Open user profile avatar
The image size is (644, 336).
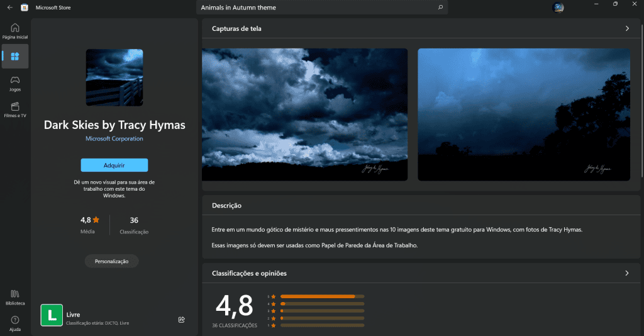[x=558, y=8]
